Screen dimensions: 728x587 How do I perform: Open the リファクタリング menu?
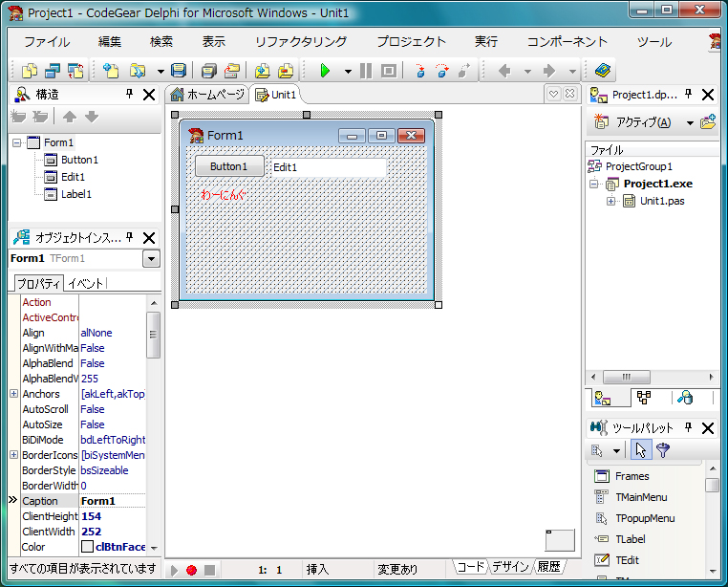click(x=301, y=42)
